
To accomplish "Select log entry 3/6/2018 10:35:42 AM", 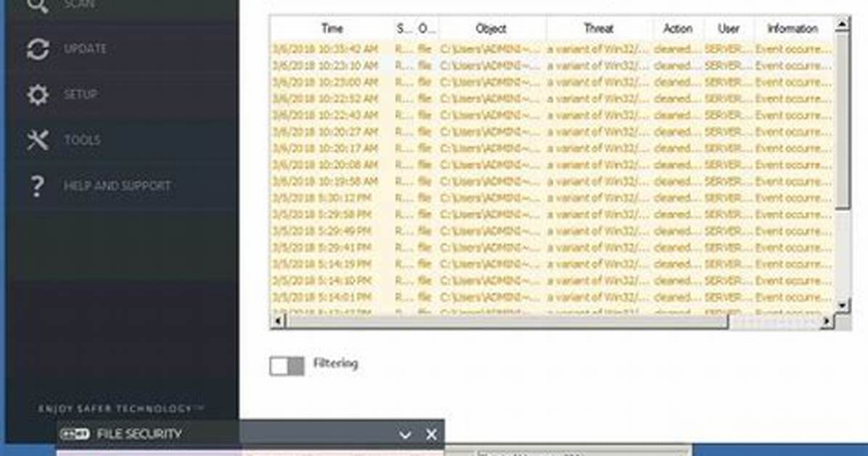I will tap(552, 49).
